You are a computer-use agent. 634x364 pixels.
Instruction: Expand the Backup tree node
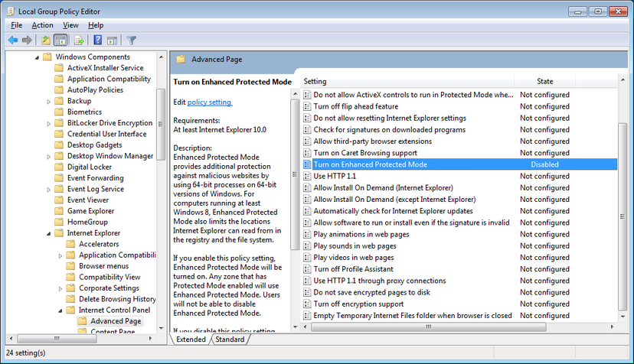pyautogui.click(x=49, y=102)
